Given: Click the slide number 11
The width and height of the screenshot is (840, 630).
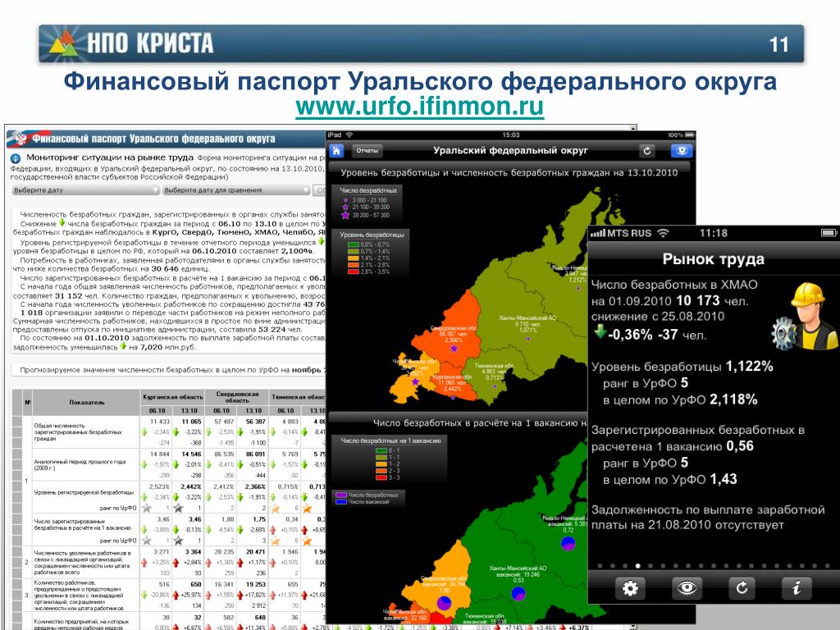Looking at the screenshot, I should point(778,44).
